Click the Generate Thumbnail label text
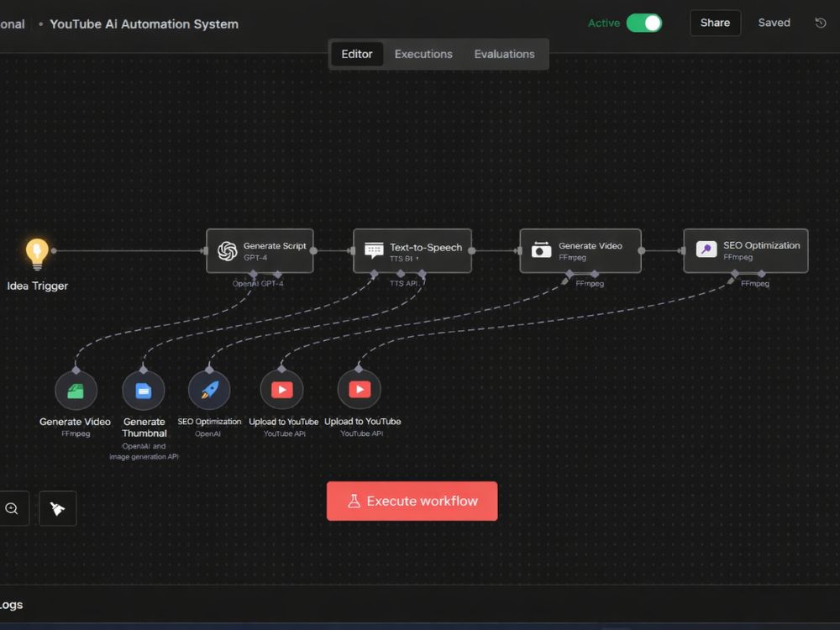840x630 pixels. [x=144, y=428]
